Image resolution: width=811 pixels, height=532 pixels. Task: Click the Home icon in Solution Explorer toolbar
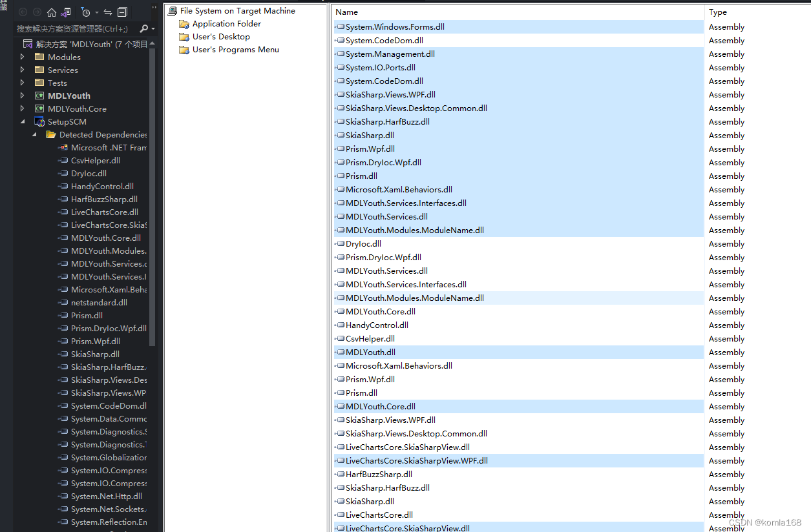tap(52, 12)
